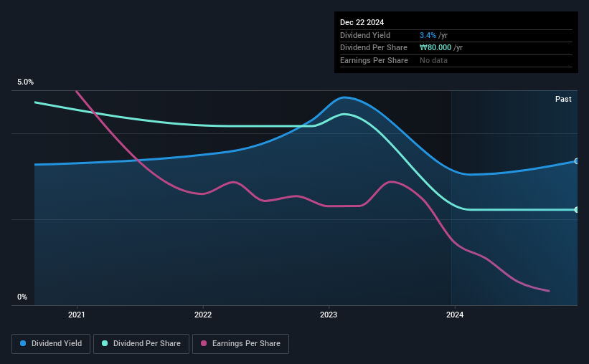Click the Dec 22 2024 tooltip date
The image size is (589, 364).
pos(362,22)
